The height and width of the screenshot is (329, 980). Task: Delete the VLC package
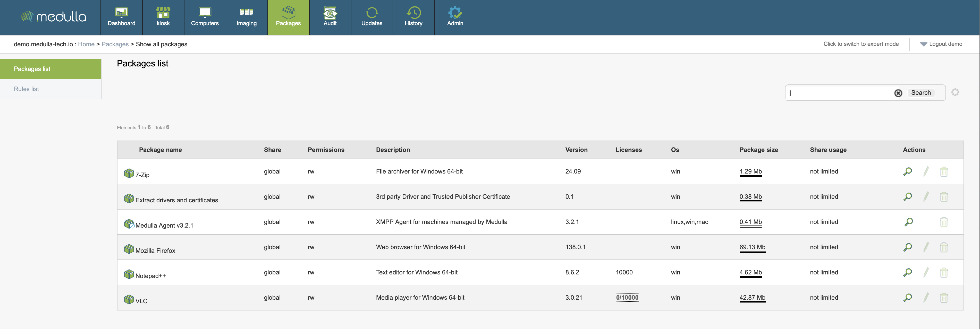(x=943, y=298)
